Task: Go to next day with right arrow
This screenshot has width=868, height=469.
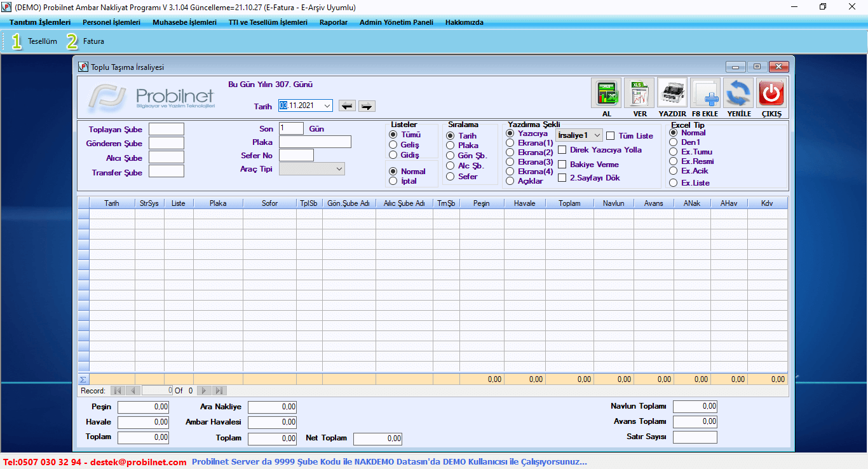Action: [367, 106]
